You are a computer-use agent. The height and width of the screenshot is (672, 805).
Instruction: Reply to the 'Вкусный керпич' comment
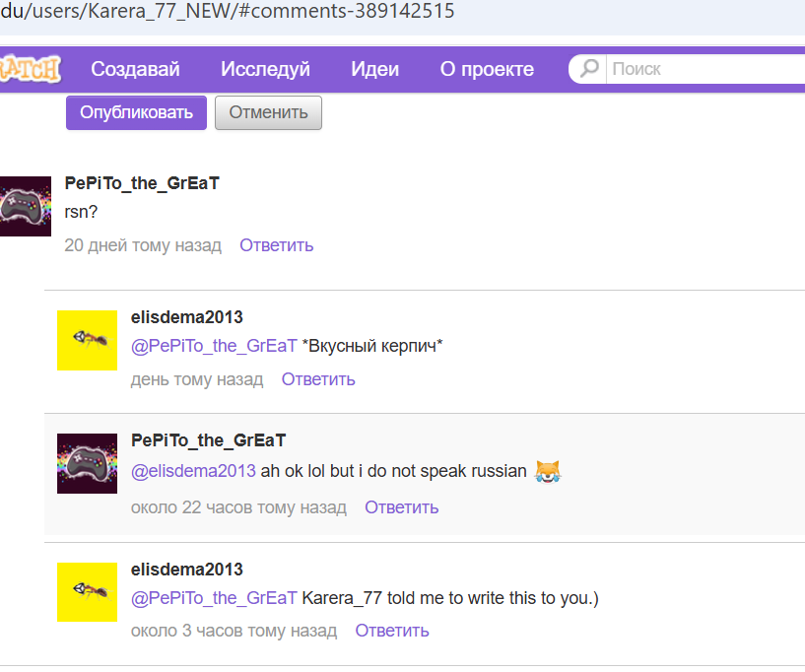pos(318,379)
